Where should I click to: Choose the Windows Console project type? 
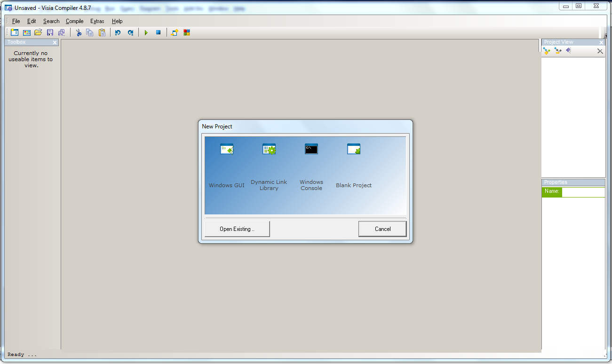tap(311, 149)
